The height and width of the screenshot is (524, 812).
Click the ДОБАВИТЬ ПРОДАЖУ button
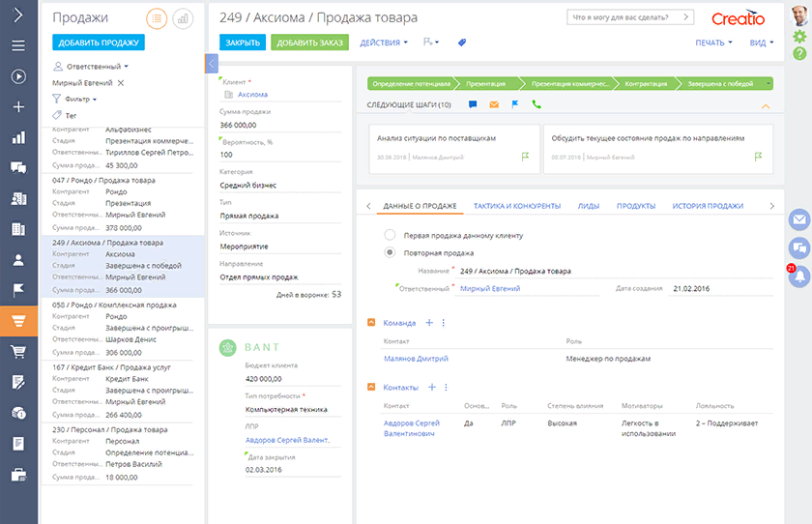(x=98, y=43)
